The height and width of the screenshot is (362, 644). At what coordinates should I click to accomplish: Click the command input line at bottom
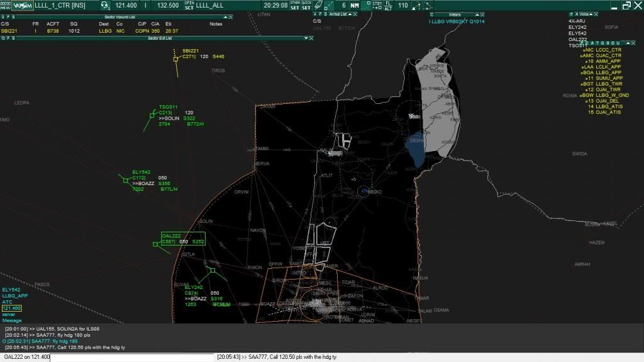click(x=132, y=358)
